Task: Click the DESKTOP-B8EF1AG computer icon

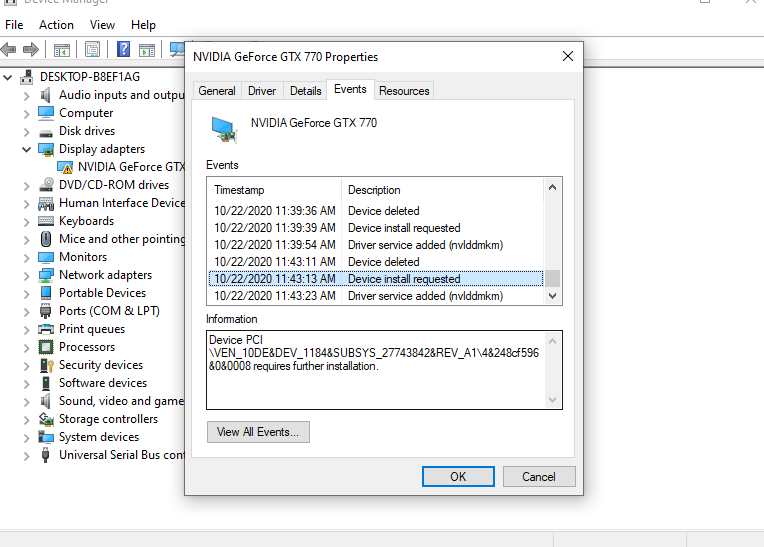Action: pyautogui.click(x=27, y=77)
